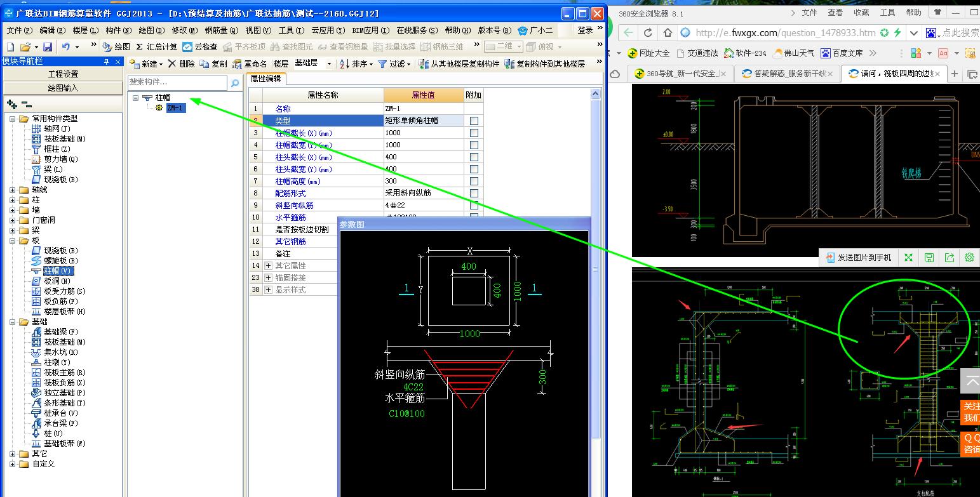980x497 pixels.
Task: Click the open folder icon in toolbar
Action: 25,47
